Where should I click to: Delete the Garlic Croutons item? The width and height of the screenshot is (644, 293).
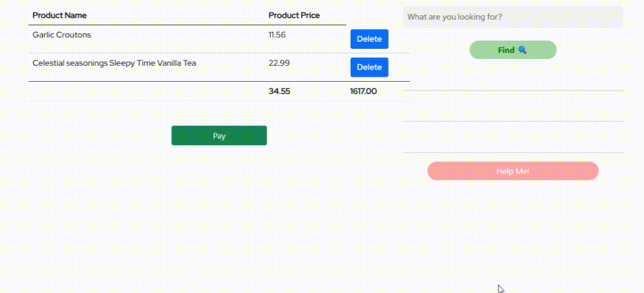pyautogui.click(x=369, y=39)
